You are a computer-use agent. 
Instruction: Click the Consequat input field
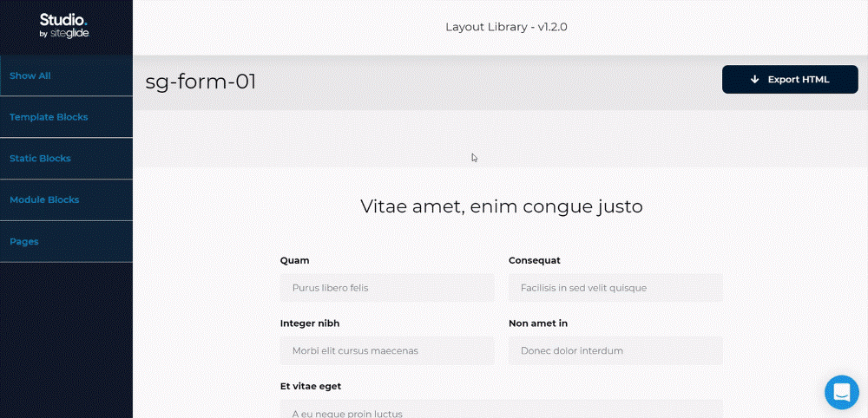pos(615,288)
